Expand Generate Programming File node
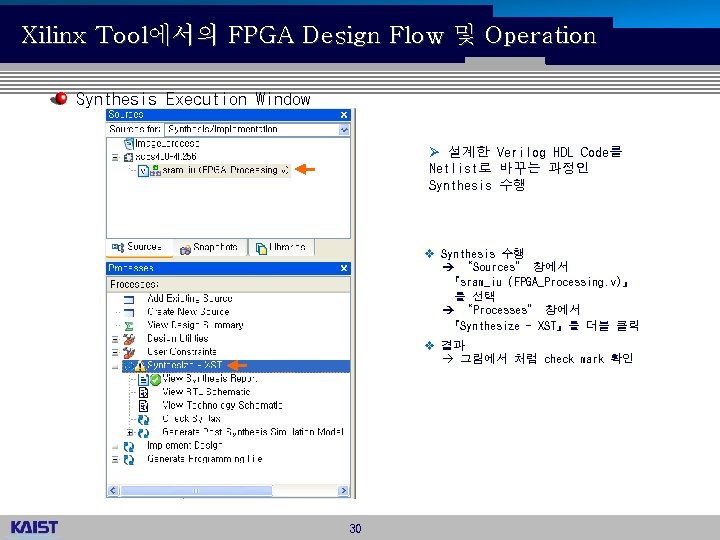The image size is (720, 540). 115,460
